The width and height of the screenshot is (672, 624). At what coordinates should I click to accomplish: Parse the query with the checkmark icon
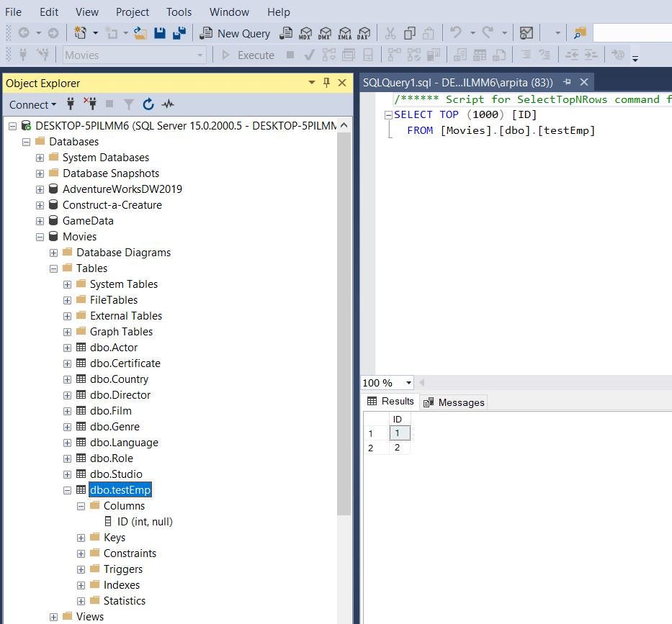point(310,55)
